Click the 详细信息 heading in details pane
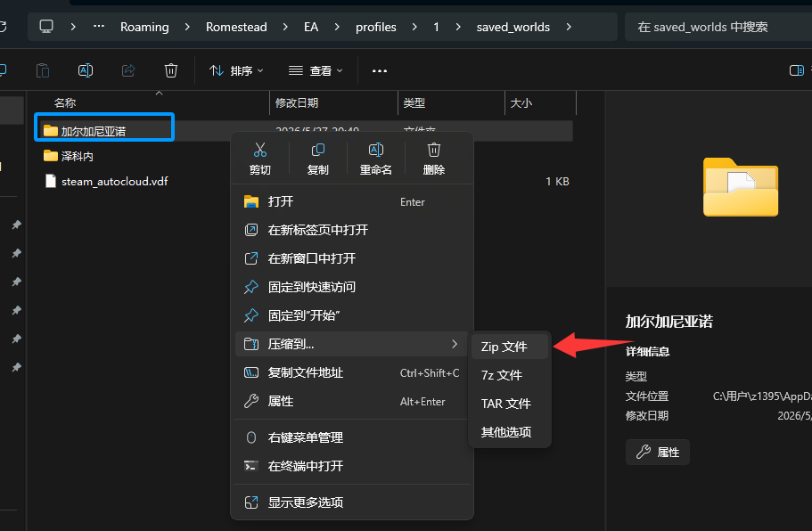Screen dimensions: 812x531 click(x=647, y=352)
